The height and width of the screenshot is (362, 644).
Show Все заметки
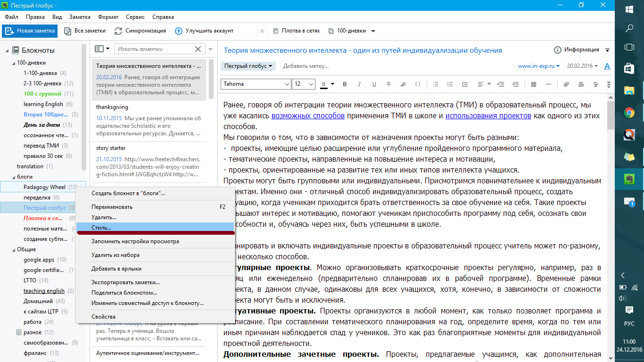pyautogui.click(x=85, y=31)
